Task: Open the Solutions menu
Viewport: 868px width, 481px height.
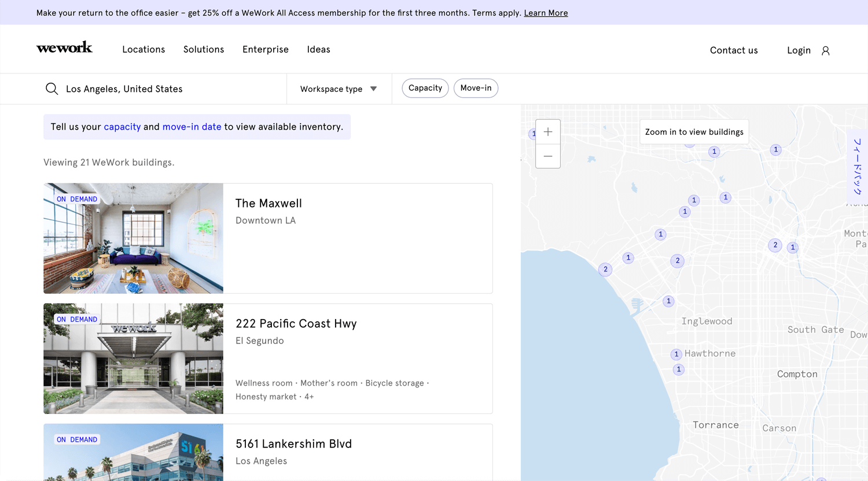Action: 204,50
